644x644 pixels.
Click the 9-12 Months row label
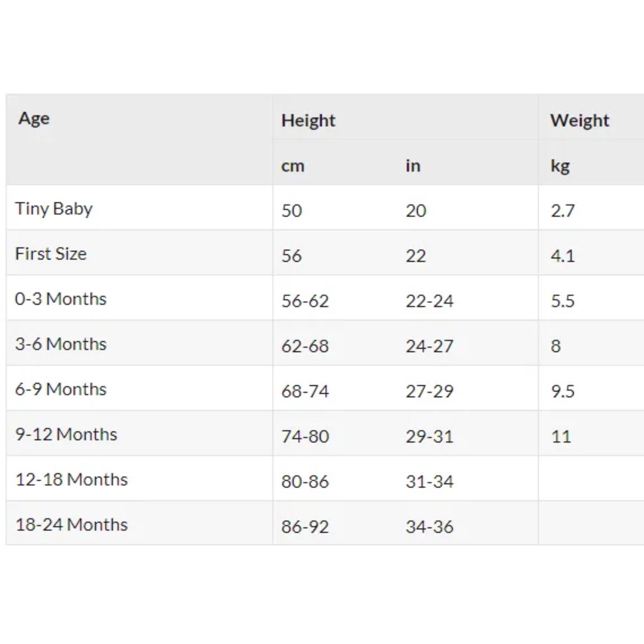pos(66,435)
